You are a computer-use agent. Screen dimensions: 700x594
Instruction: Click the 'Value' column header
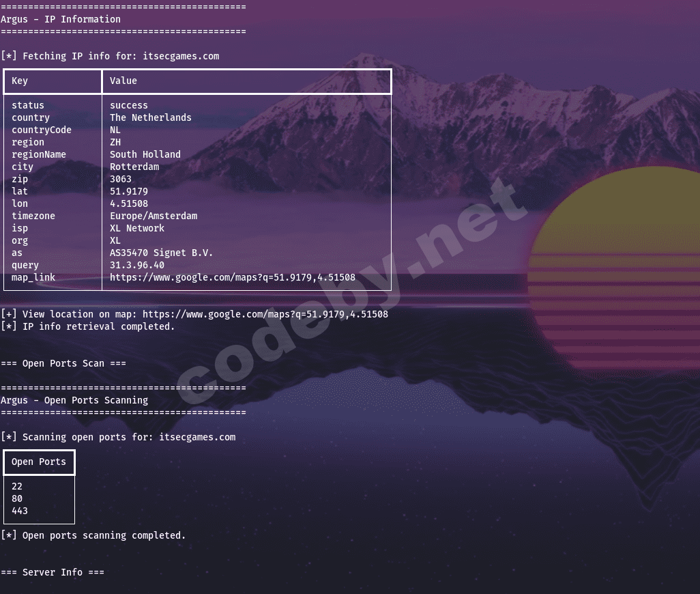[123, 81]
